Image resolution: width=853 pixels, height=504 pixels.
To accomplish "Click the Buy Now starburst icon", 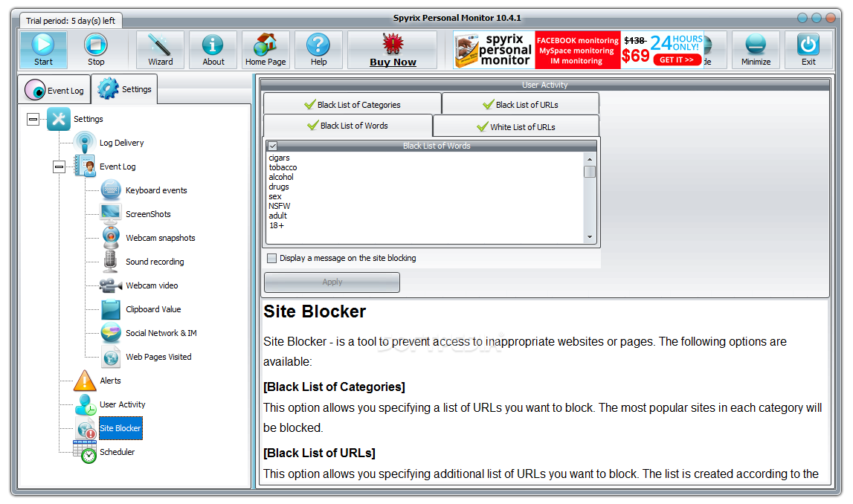I will tap(393, 44).
